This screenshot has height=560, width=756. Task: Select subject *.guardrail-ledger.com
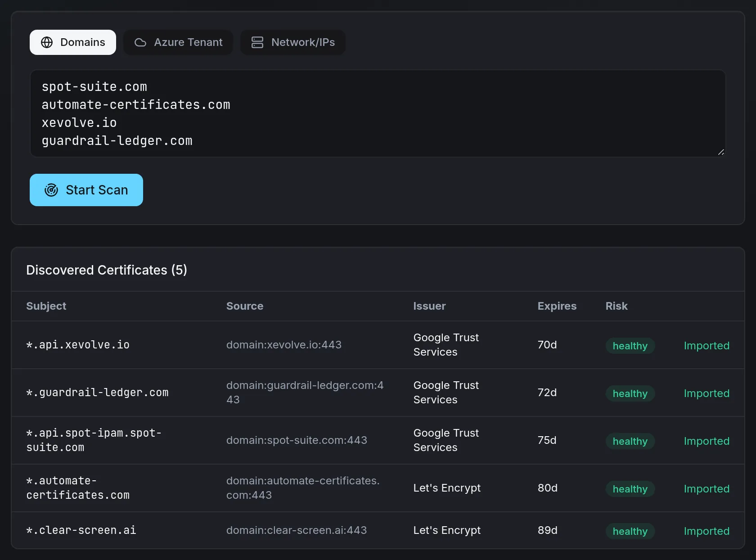point(97,393)
